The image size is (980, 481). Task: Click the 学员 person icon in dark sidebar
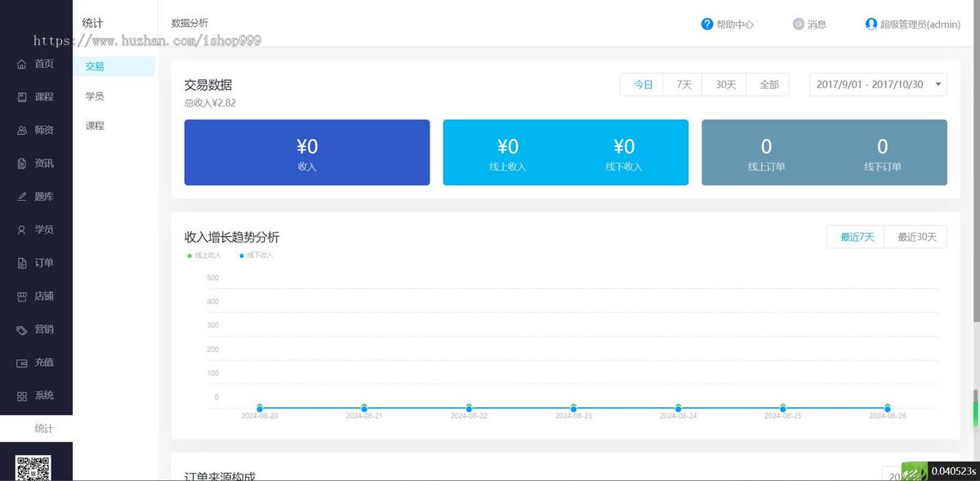[22, 230]
